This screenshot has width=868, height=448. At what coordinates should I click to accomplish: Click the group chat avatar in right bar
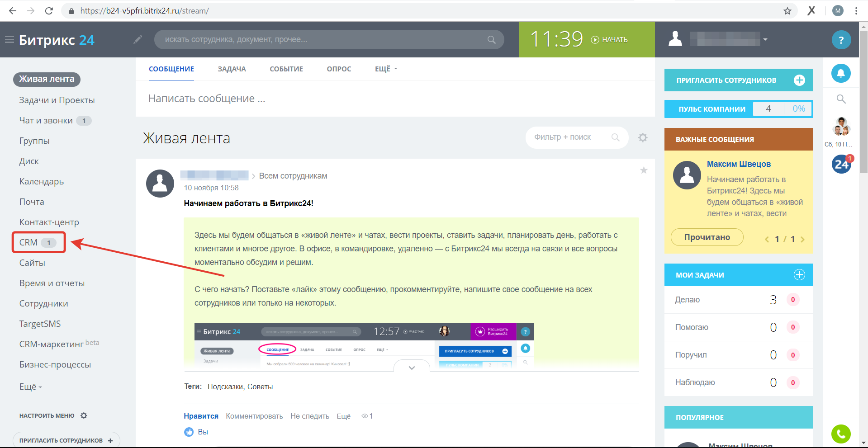841,127
